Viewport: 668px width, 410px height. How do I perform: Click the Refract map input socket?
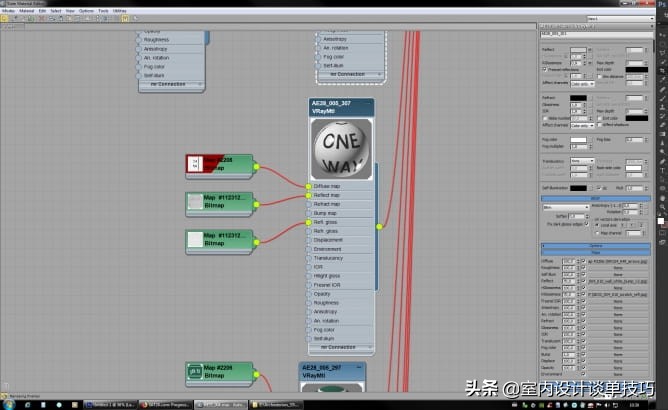pyautogui.click(x=308, y=204)
